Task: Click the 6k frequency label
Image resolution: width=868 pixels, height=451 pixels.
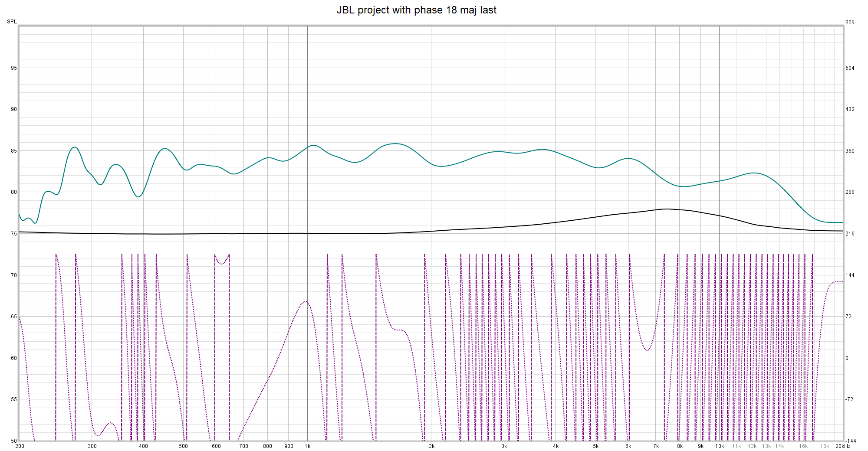Action: click(x=628, y=446)
